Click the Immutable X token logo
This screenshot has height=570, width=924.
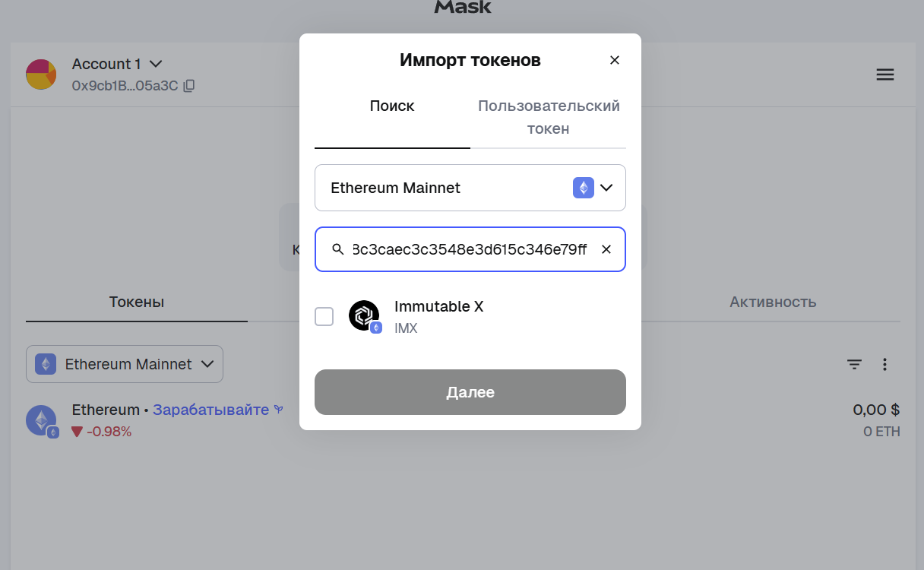tap(364, 315)
